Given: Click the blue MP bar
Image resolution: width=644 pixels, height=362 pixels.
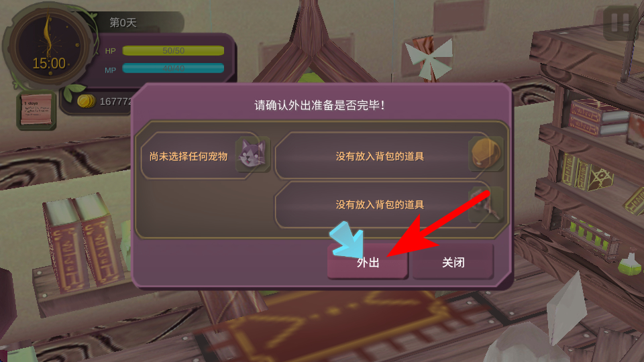Looking at the screenshot, I should 173,68.
